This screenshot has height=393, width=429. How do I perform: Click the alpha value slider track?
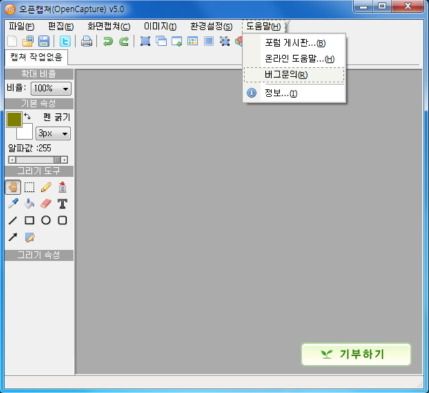click(38, 160)
